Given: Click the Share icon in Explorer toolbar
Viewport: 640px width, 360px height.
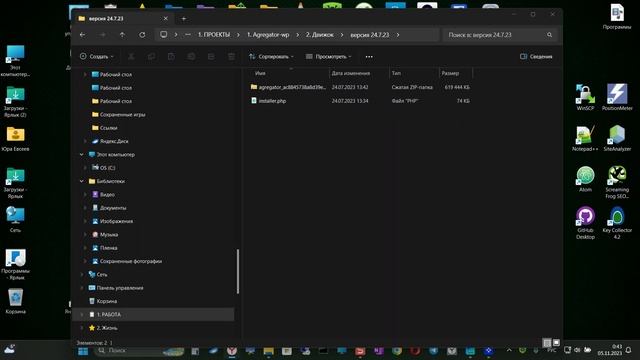Looking at the screenshot, I should [x=211, y=56].
